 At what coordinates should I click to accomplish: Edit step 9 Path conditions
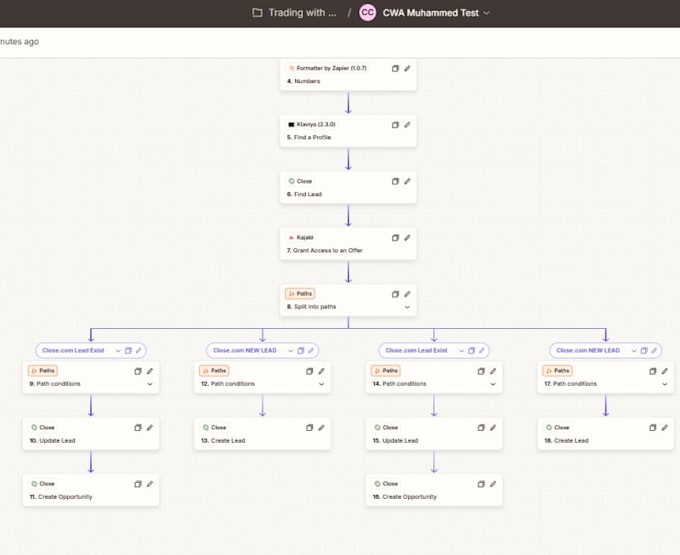[x=150, y=371]
